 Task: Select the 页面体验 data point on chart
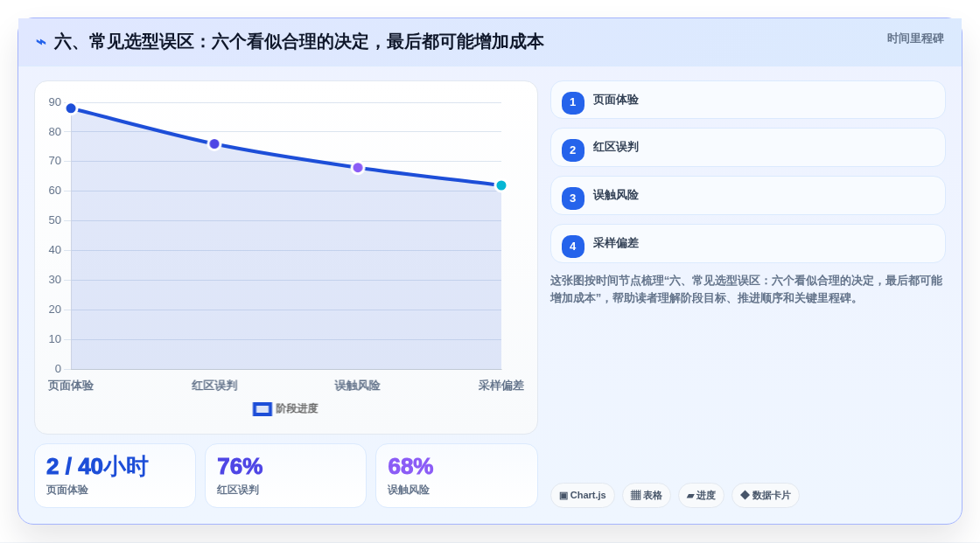click(71, 108)
